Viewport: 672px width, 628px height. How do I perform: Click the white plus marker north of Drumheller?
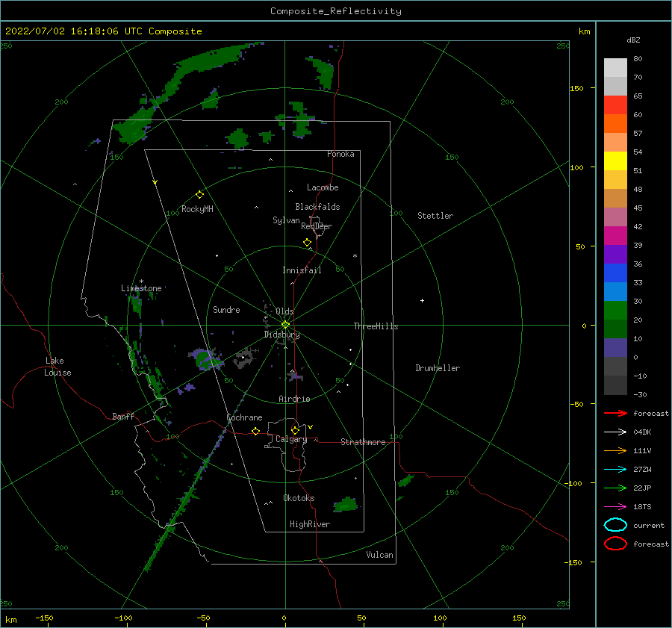(422, 300)
